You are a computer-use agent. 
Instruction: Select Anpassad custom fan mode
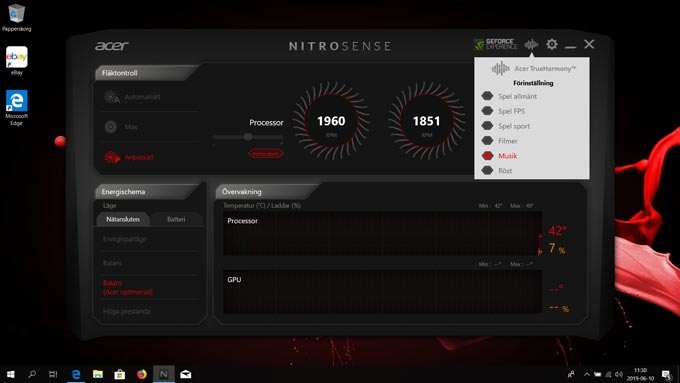pos(129,157)
